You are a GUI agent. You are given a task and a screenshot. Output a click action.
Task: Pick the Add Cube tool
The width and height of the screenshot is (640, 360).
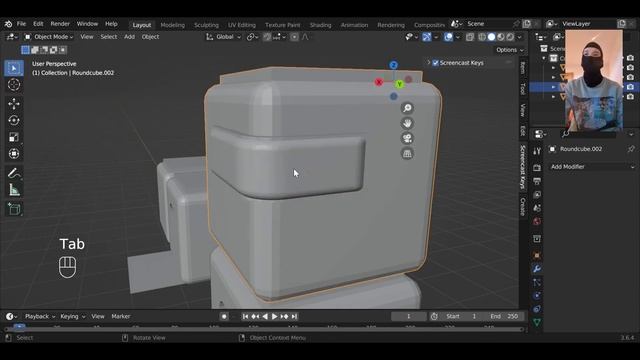pyautogui.click(x=14, y=209)
